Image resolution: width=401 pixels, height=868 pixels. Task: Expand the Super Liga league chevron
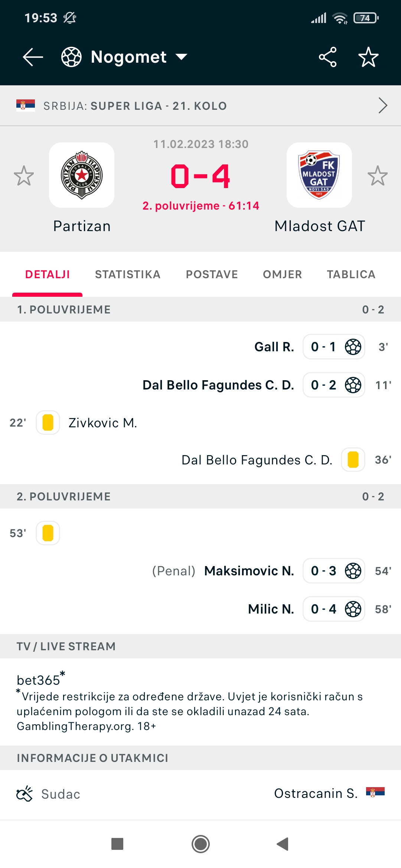pos(383,105)
